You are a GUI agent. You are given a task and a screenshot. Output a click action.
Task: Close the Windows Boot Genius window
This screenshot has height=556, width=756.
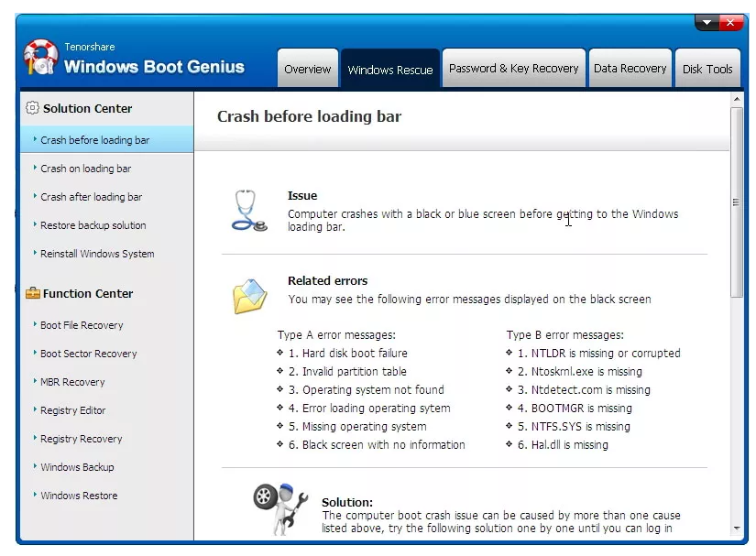(731, 22)
